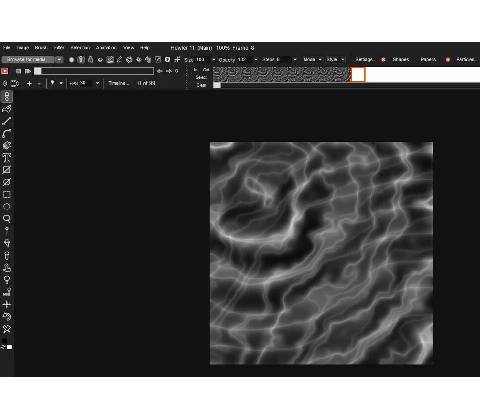Switch to the Settings tab

click(364, 59)
